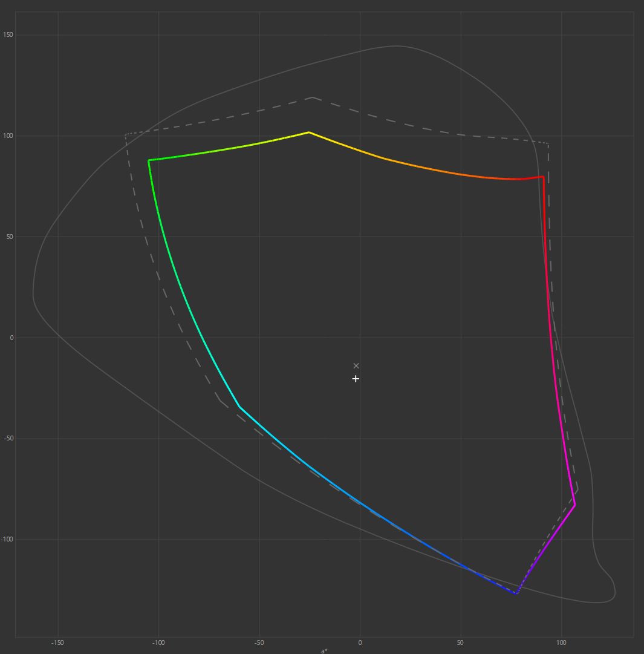This screenshot has width=644, height=654.
Task: Click the green corner of the colored gamut
Action: point(149,160)
